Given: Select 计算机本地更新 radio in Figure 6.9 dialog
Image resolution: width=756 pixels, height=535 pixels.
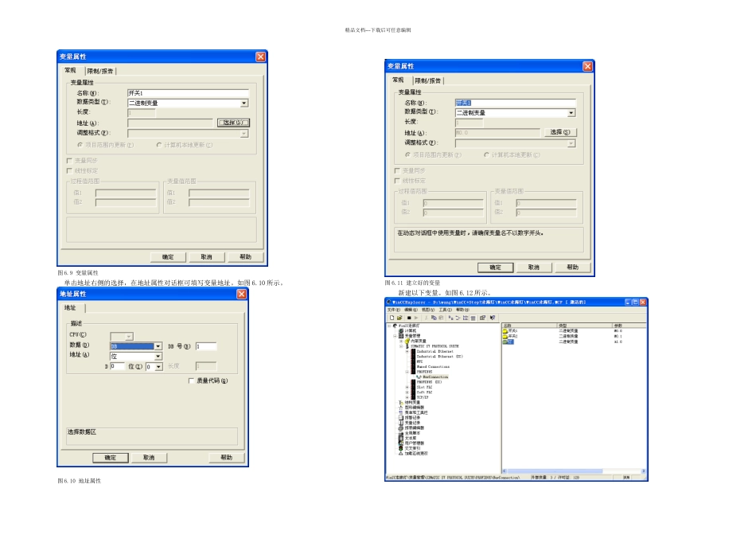Looking at the screenshot, I should tap(158, 145).
